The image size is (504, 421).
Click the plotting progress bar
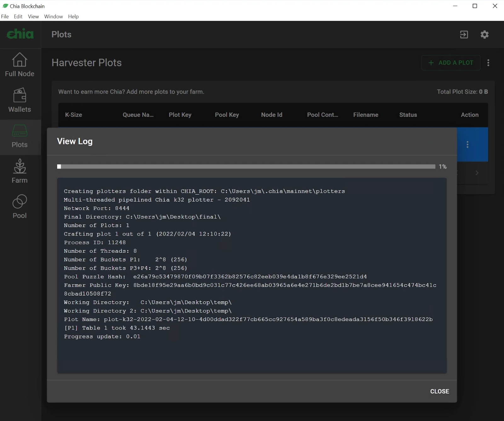(x=246, y=166)
